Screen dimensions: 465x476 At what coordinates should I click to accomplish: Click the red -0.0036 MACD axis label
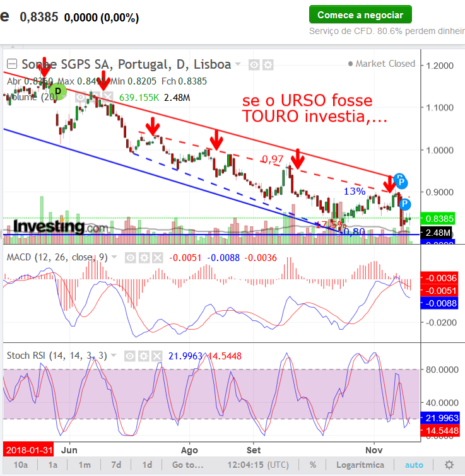point(439,278)
